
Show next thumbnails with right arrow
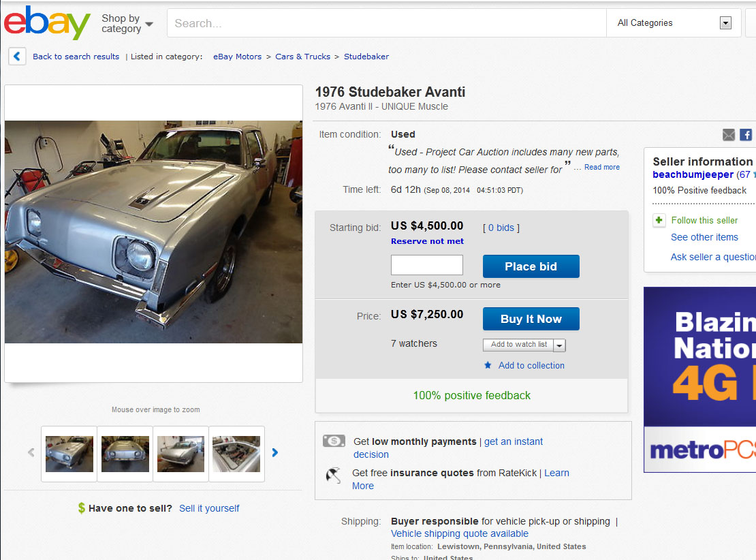[x=275, y=452]
